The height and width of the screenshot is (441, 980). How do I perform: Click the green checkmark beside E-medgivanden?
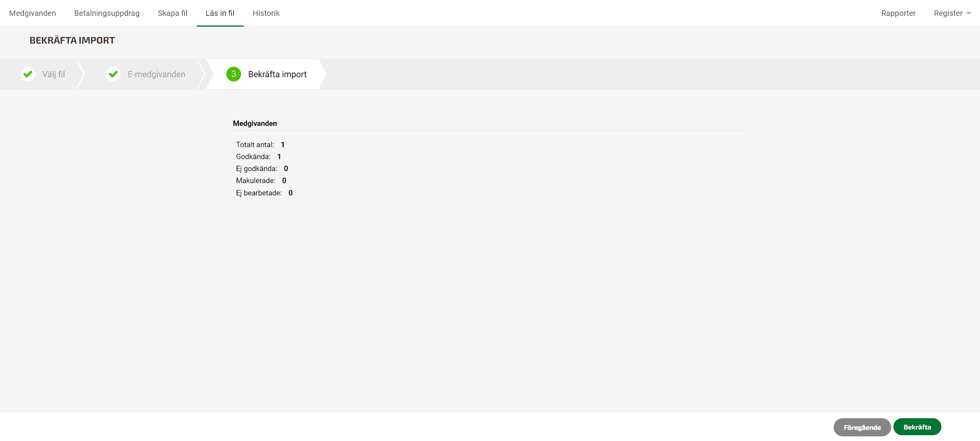click(x=113, y=74)
